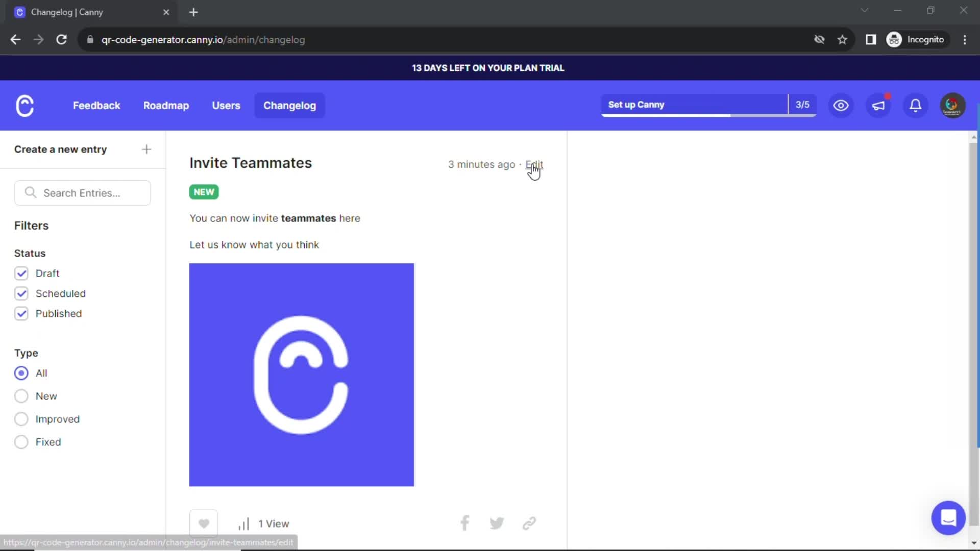Copy link via chain-link icon
This screenshot has width=980, height=551.
coord(529,524)
